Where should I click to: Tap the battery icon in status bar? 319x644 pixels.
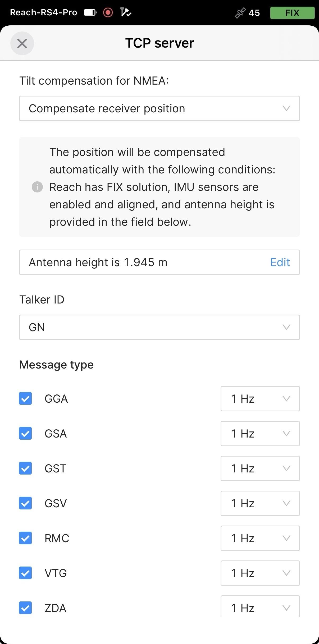click(90, 12)
